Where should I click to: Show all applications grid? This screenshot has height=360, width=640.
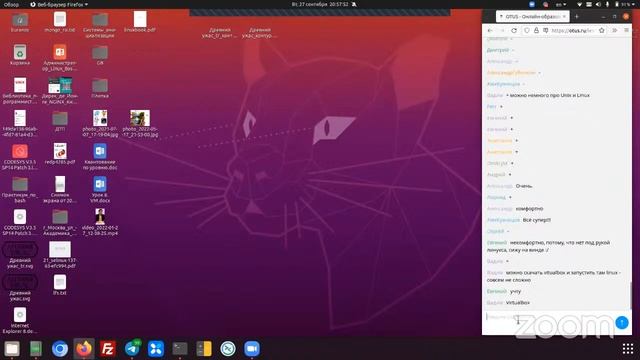pos(628,349)
